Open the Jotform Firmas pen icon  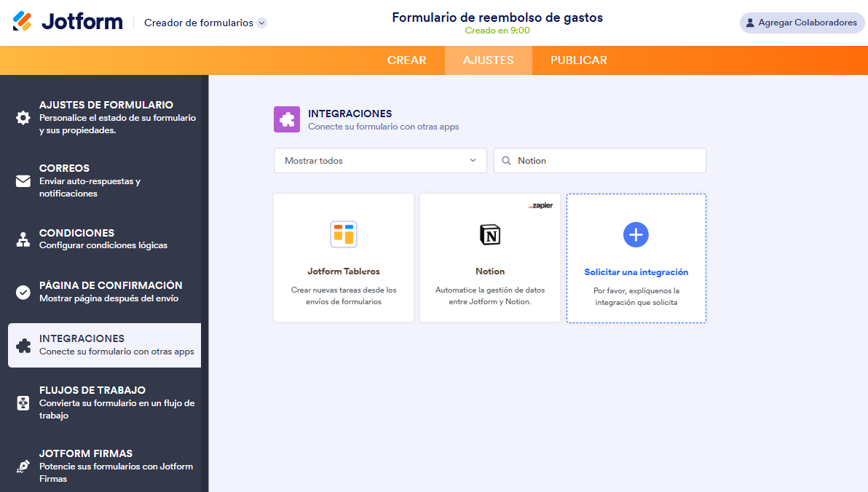tap(23, 467)
